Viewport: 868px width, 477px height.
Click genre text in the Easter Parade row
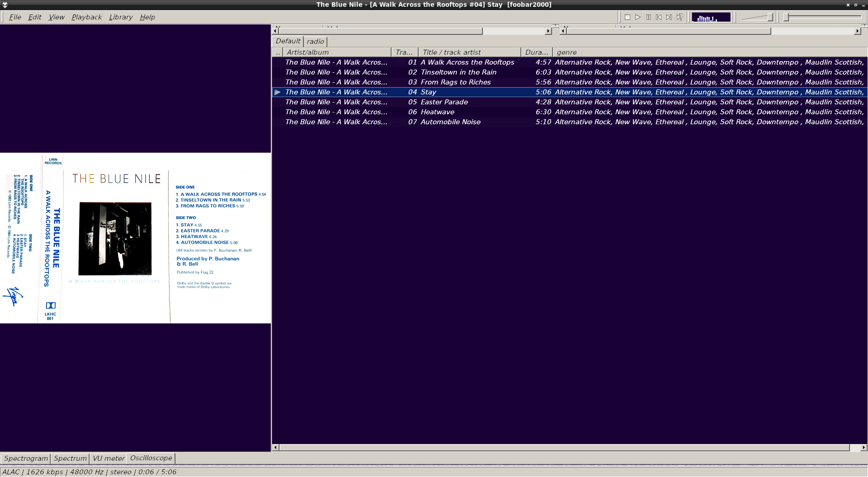[709, 102]
